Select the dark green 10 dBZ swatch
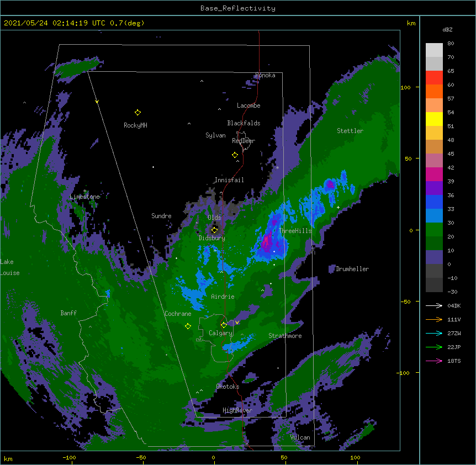 click(434, 243)
